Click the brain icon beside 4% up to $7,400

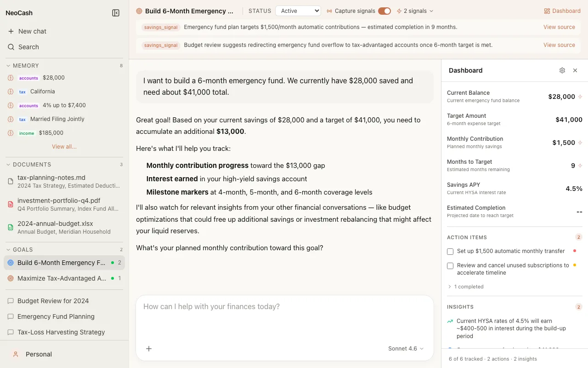(x=11, y=105)
